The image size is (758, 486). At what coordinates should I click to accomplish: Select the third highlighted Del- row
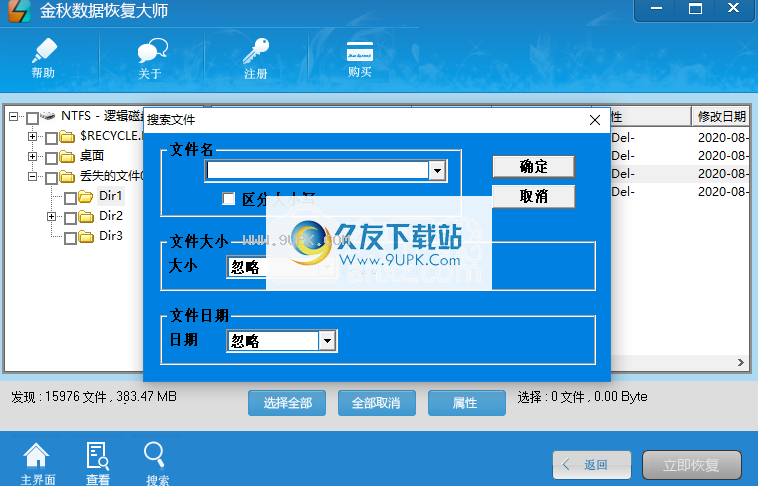pos(680,174)
